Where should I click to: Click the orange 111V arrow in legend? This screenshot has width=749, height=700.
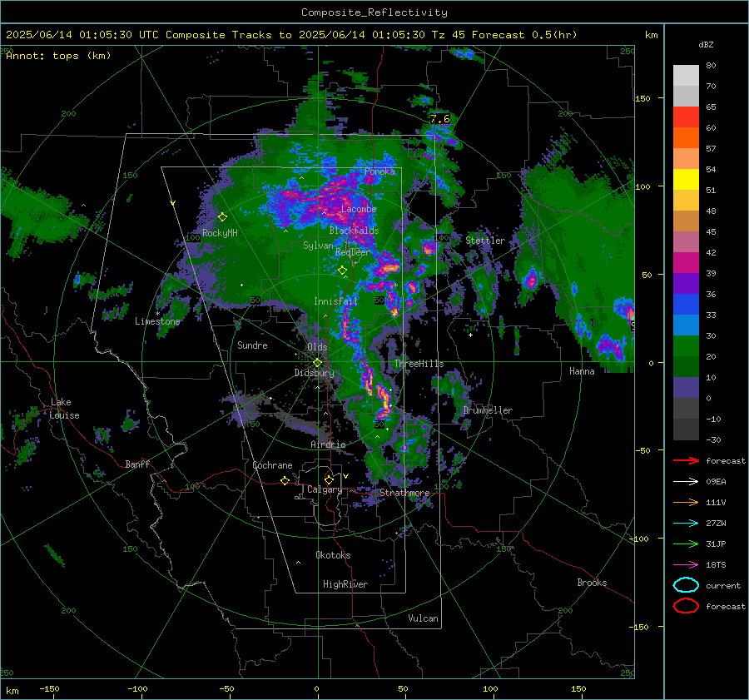[x=686, y=502]
